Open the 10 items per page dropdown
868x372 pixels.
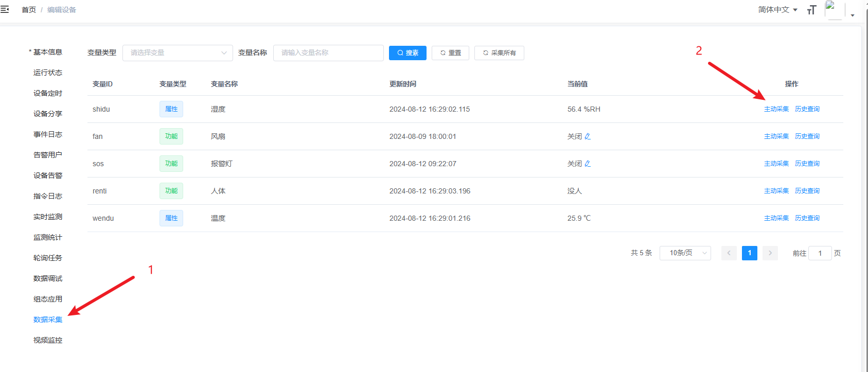685,253
